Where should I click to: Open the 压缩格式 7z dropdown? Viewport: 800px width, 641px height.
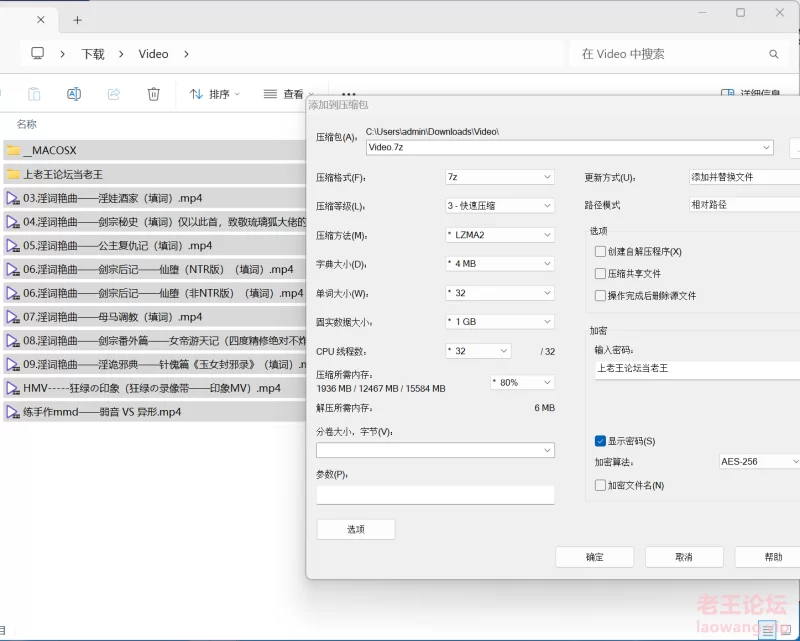(499, 177)
